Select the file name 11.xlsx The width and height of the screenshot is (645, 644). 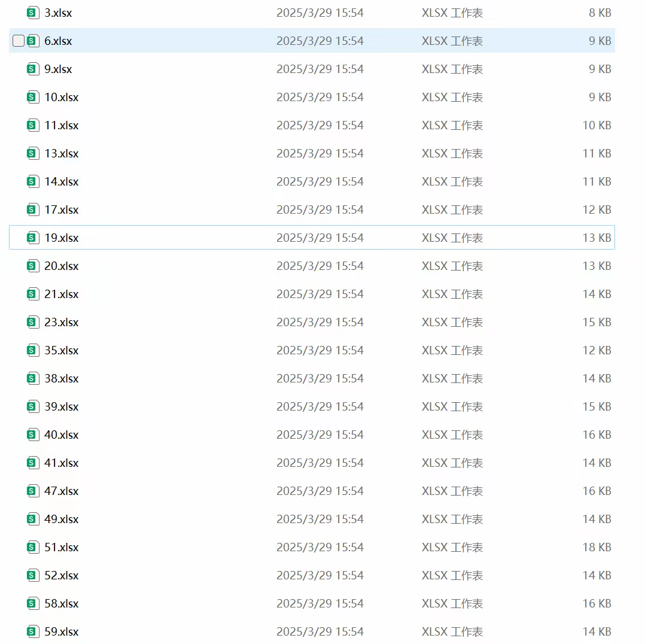coord(61,125)
